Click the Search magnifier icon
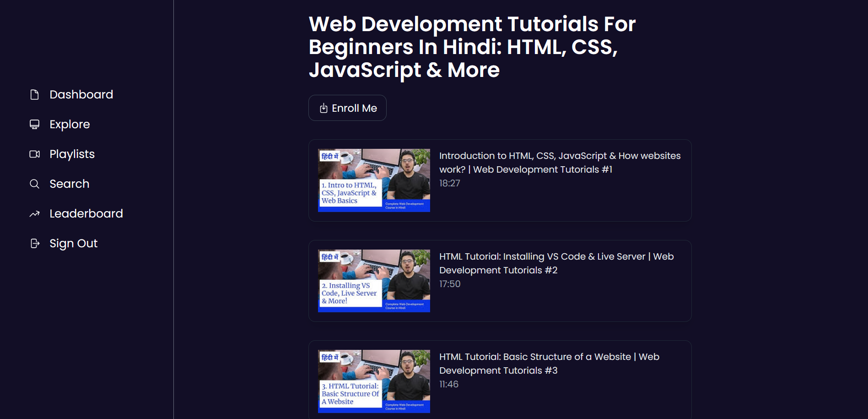 pos(34,184)
